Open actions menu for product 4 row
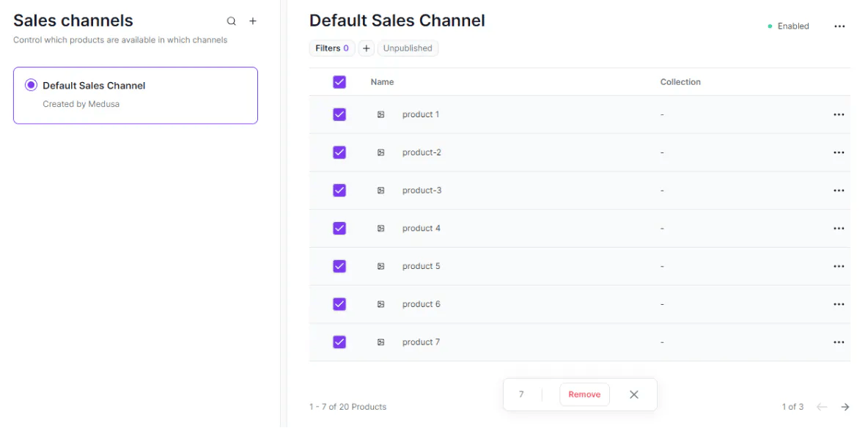This screenshot has width=868, height=428. tap(839, 229)
